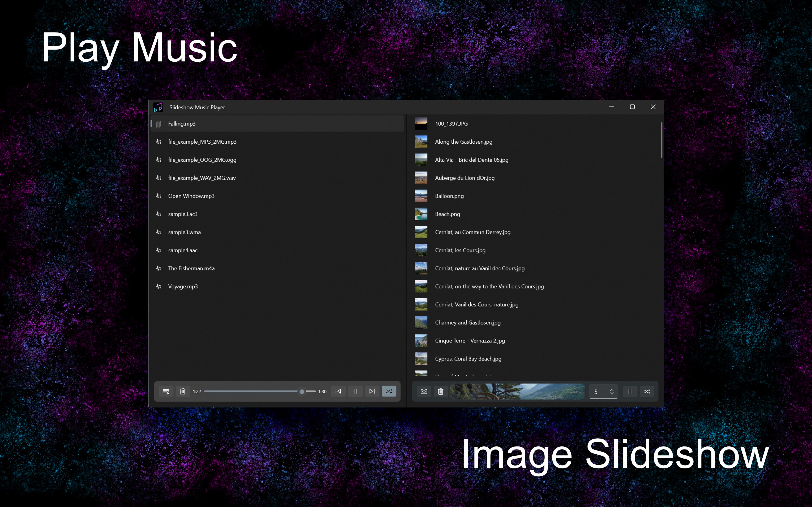Viewport: 812px width, 507px height.
Task: Skip to the next music track
Action: click(372, 391)
